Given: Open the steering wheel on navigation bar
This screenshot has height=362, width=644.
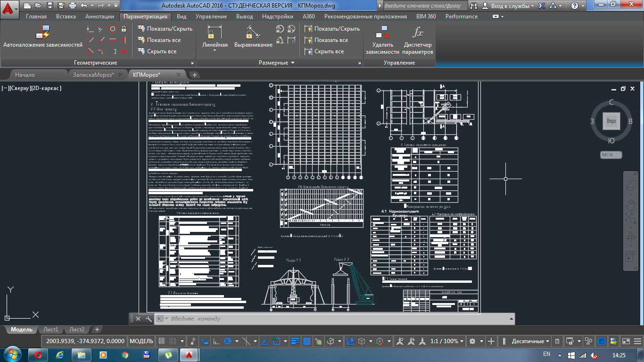Looking at the screenshot, I should coord(630,185).
